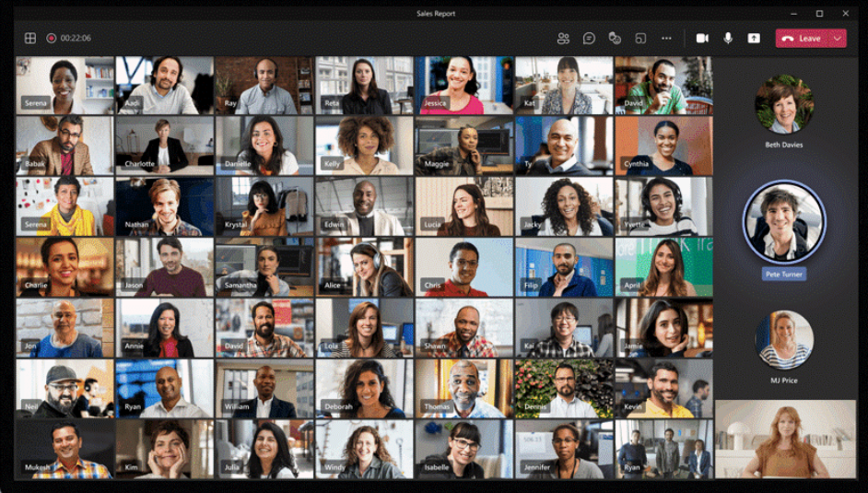
Task: Leave the Sales Report meeting
Action: (x=803, y=38)
